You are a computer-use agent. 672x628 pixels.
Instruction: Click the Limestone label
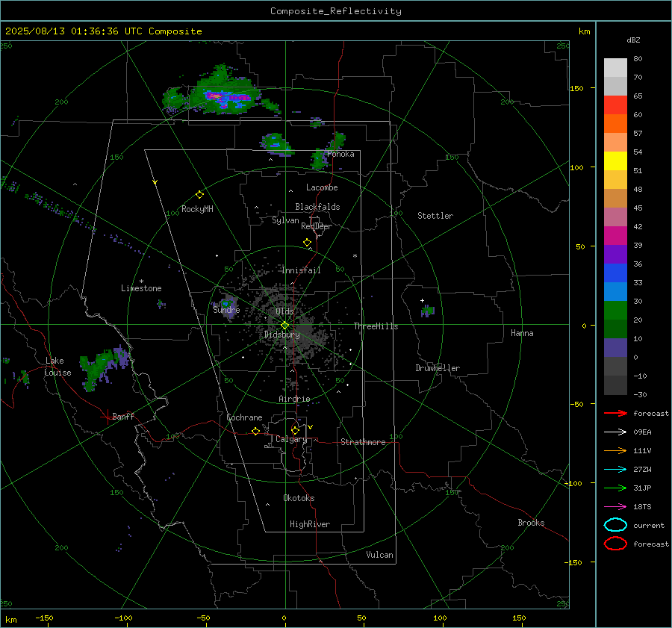(x=141, y=288)
